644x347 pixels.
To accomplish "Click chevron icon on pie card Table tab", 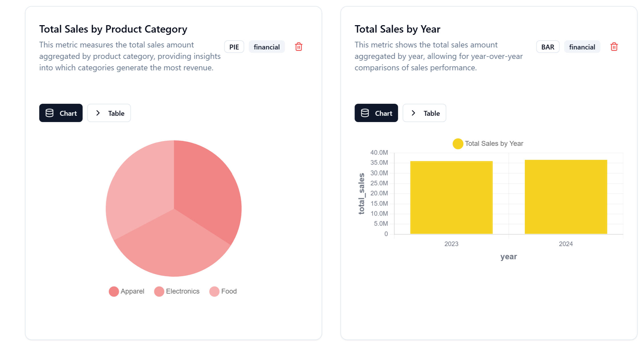I will point(98,113).
